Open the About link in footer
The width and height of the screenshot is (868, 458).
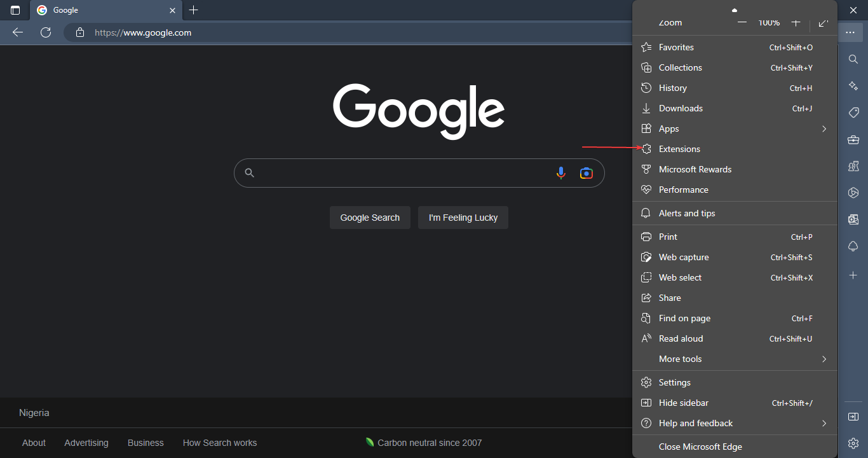click(34, 443)
